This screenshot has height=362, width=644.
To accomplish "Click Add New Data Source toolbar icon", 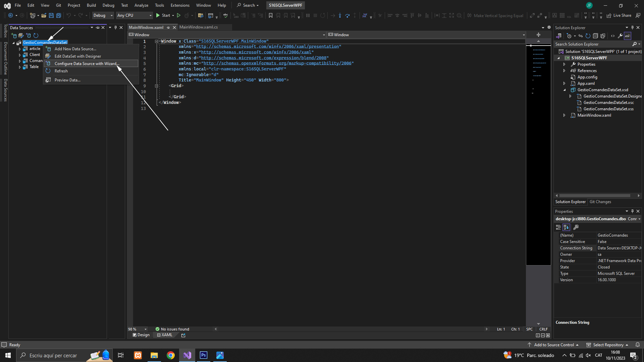I will pos(14,35).
